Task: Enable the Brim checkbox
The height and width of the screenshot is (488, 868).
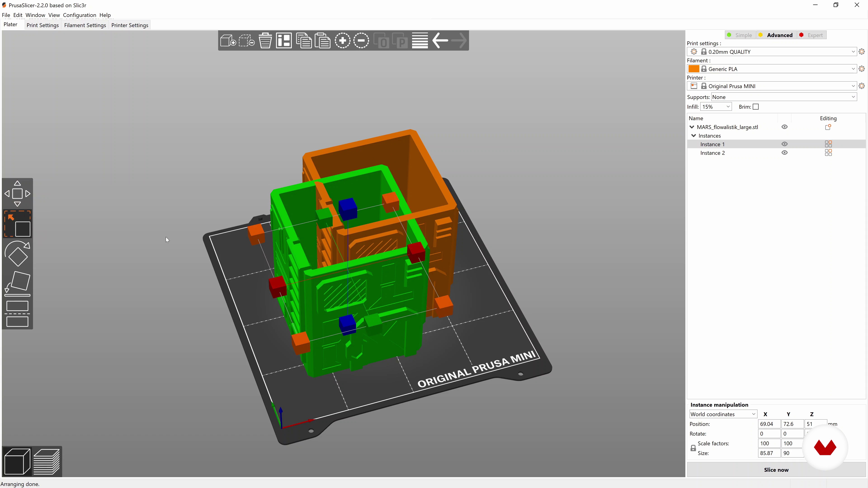Action: coord(755,107)
